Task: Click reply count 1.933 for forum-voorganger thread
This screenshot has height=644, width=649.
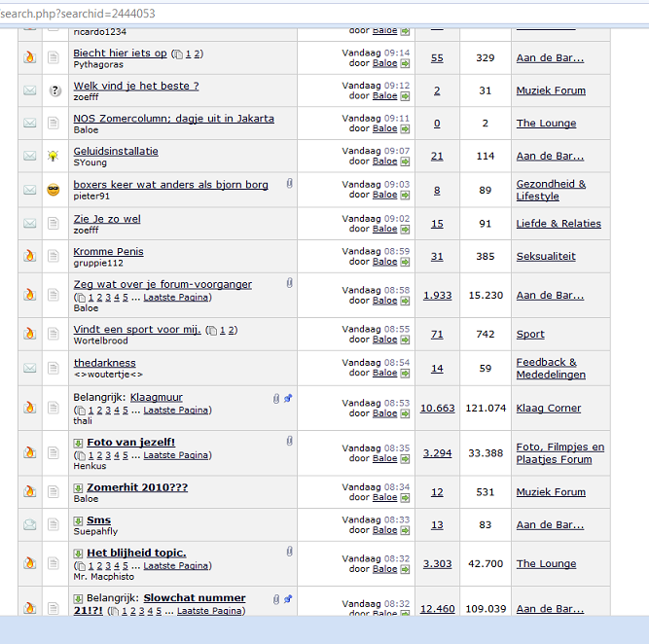Action: pyautogui.click(x=437, y=295)
